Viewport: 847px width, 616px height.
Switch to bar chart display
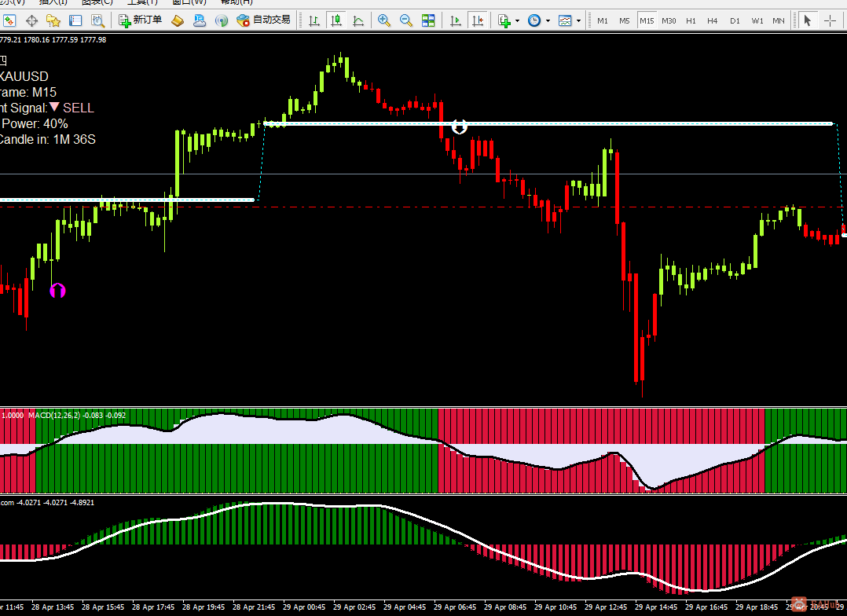point(313,20)
